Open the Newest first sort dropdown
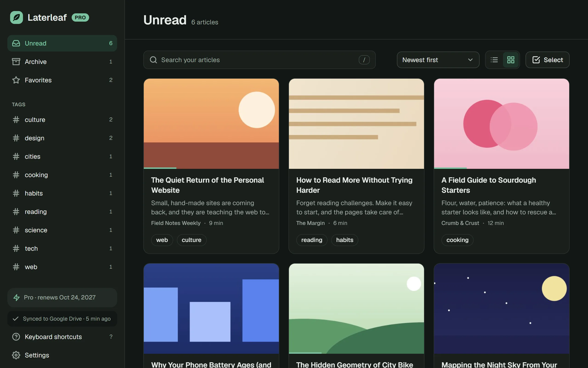Screen dimensions: 588x368 pos(438,60)
